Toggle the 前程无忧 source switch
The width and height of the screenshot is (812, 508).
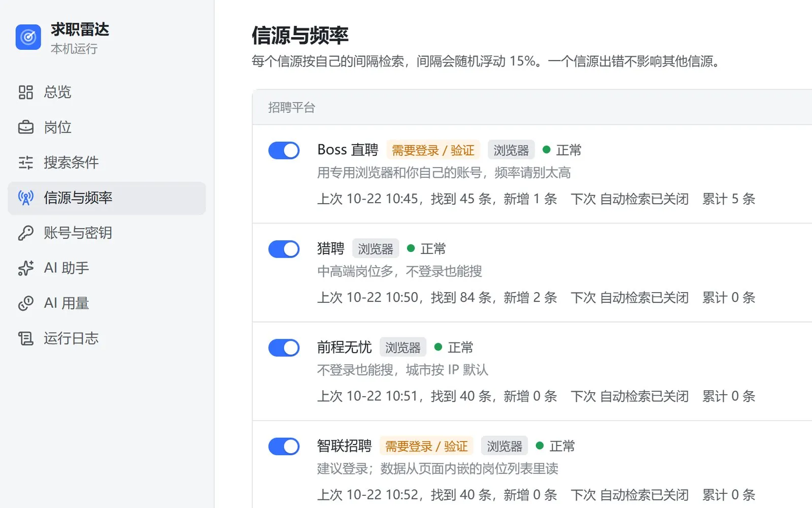[284, 347]
